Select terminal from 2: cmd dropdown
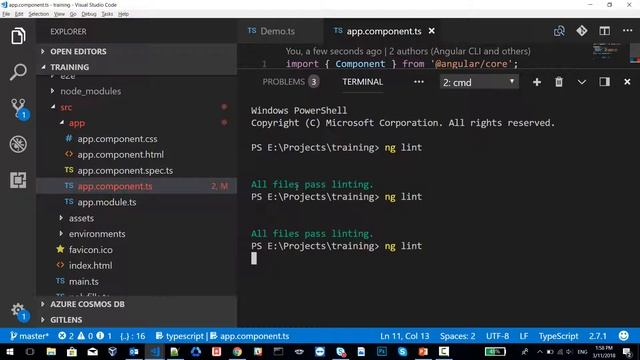 pyautogui.click(x=479, y=82)
